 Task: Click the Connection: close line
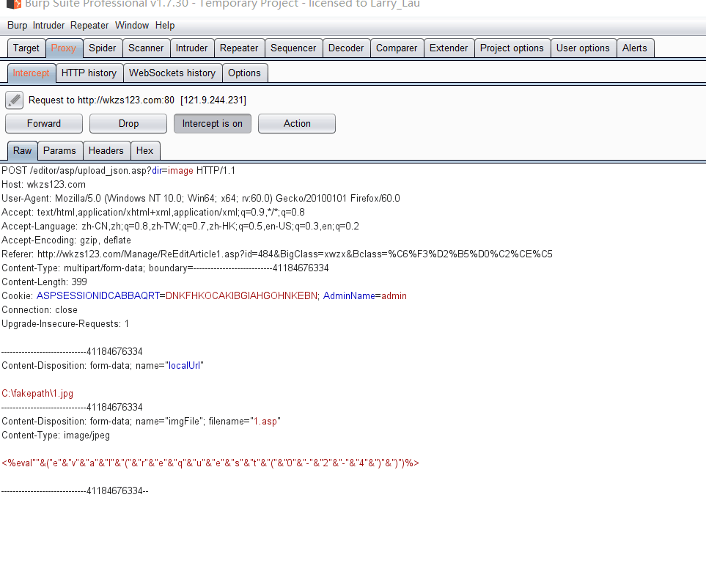point(40,310)
